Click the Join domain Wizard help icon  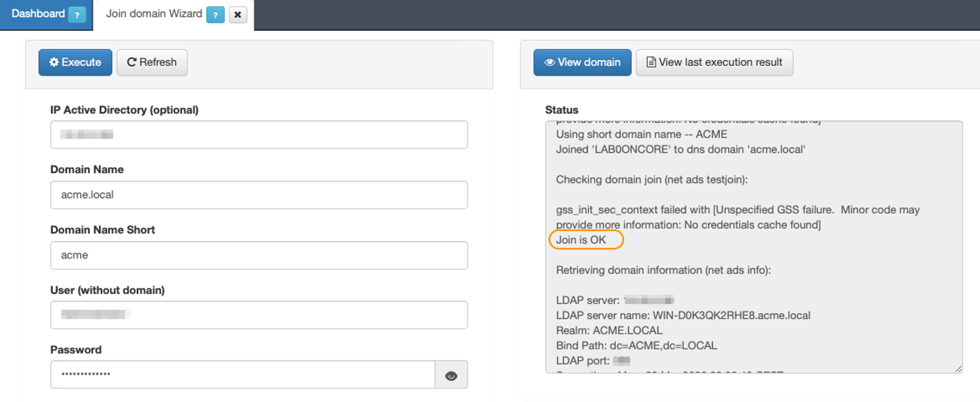(x=215, y=14)
